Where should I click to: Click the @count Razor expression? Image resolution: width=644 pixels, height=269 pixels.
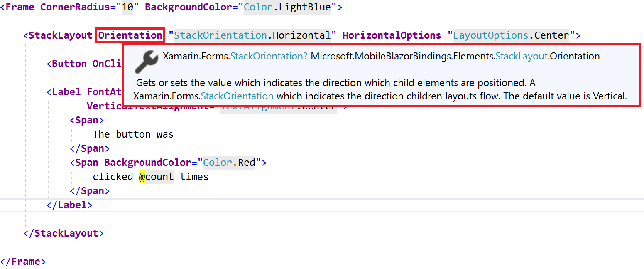click(x=156, y=177)
